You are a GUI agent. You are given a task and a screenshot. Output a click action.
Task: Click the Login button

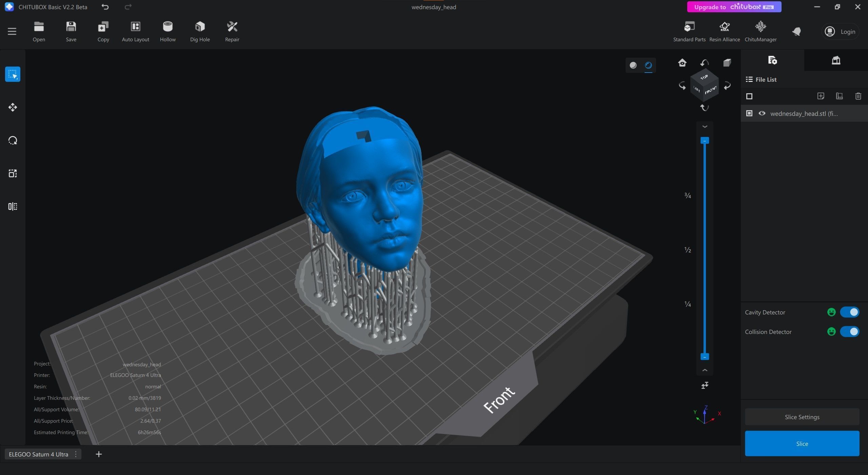coord(840,32)
